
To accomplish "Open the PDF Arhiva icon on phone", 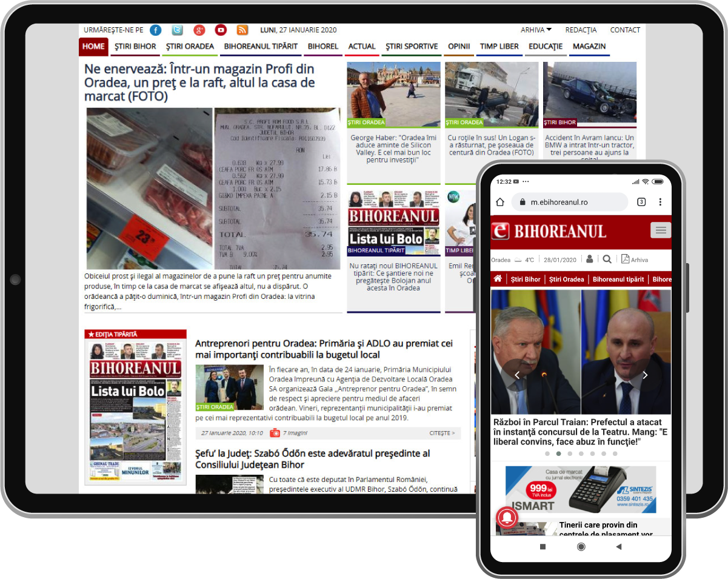I will click(626, 259).
